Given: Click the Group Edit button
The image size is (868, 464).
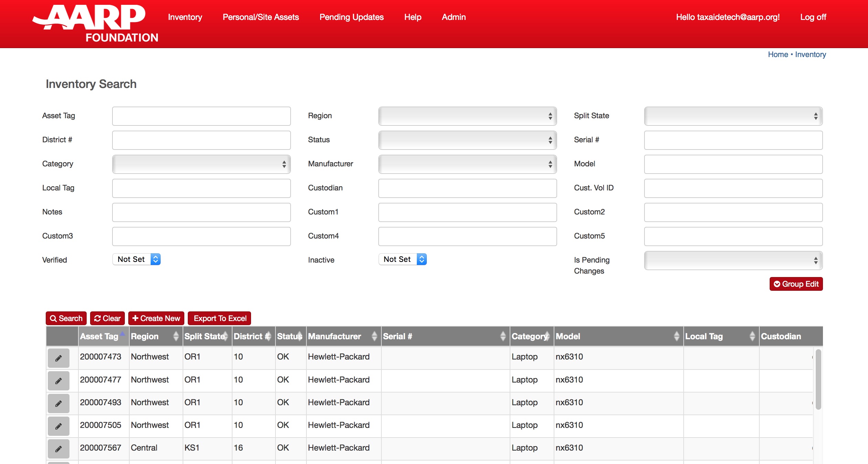Looking at the screenshot, I should pyautogui.click(x=796, y=284).
